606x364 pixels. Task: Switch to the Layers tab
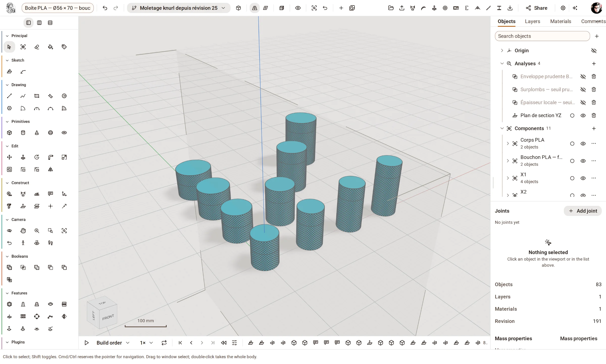coord(532,21)
